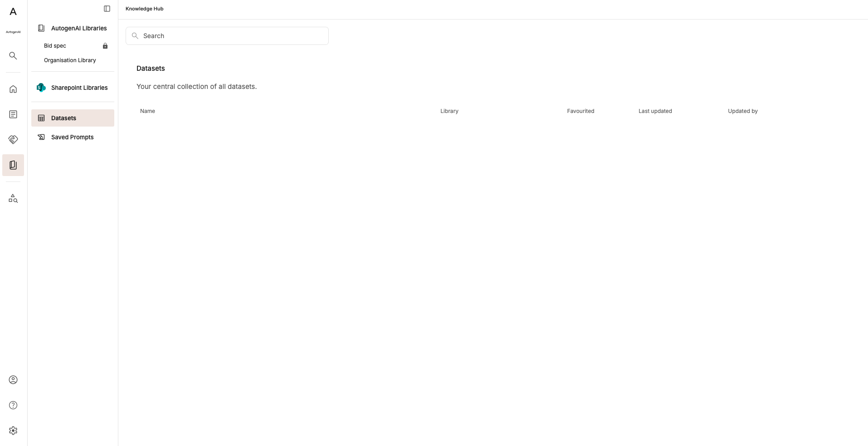Sort by the Updated by column header
868x446 pixels.
coord(743,111)
